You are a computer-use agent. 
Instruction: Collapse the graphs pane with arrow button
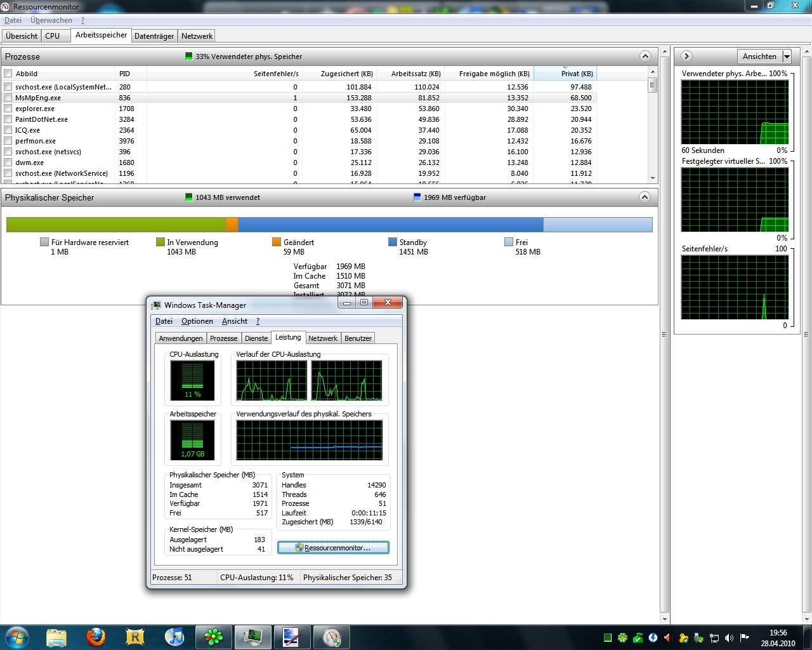[x=686, y=56]
